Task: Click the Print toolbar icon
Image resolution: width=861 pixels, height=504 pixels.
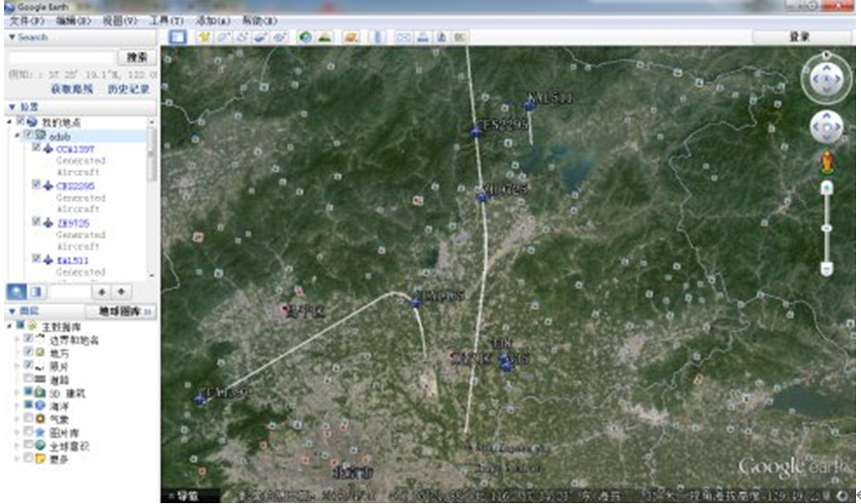Action: click(423, 37)
